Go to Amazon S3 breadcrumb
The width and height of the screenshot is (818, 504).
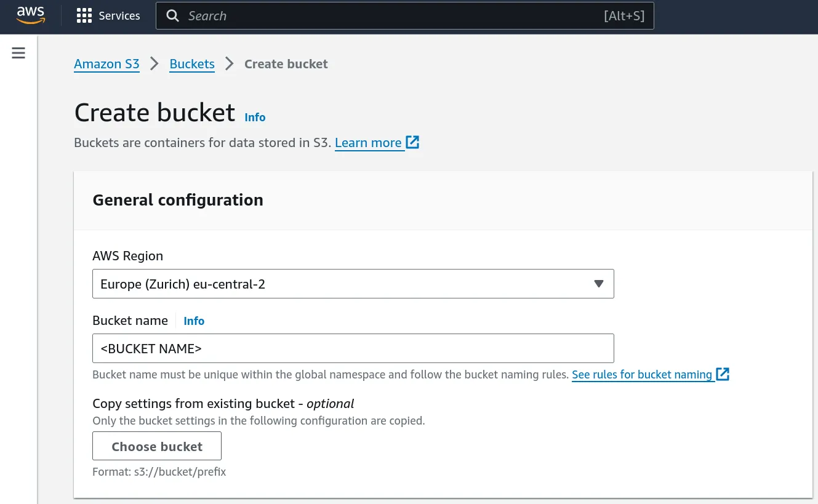pyautogui.click(x=106, y=64)
